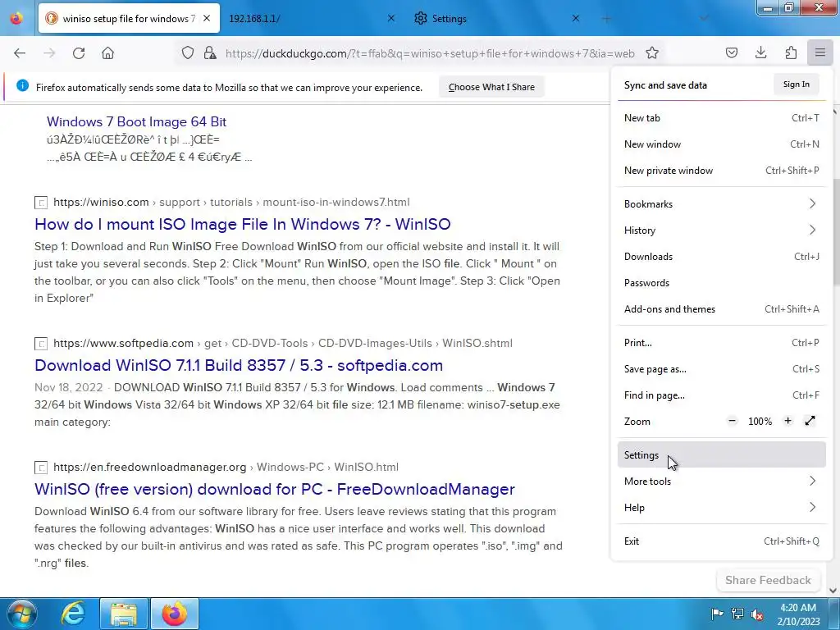Click Choose What I Share button
The height and width of the screenshot is (630, 840).
(491, 87)
